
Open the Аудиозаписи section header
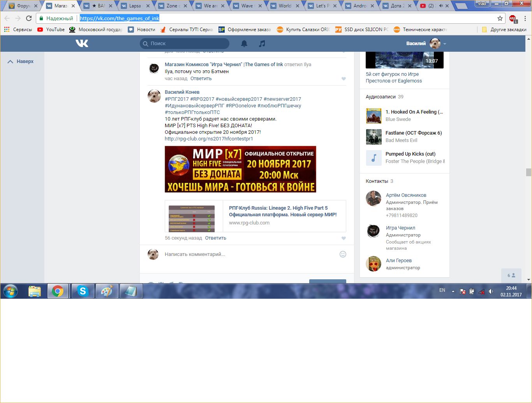point(381,97)
